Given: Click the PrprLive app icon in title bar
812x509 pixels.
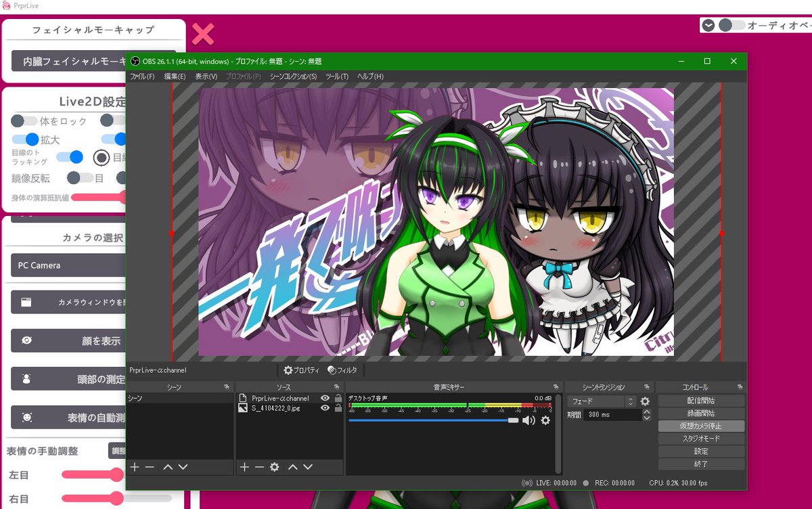Looking at the screenshot, I should [x=6, y=5].
